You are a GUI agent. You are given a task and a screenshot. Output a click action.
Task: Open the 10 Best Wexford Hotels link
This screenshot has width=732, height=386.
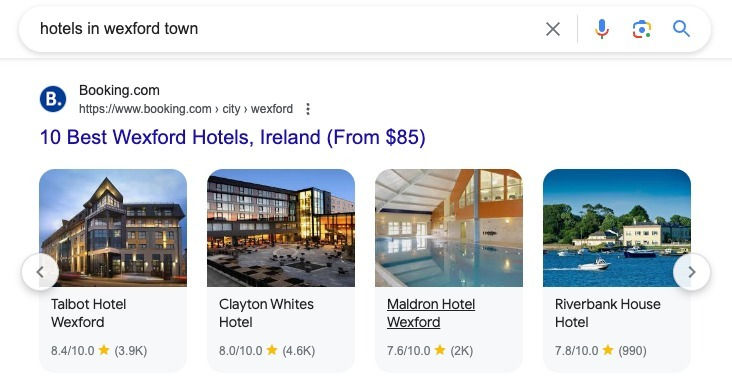(232, 137)
